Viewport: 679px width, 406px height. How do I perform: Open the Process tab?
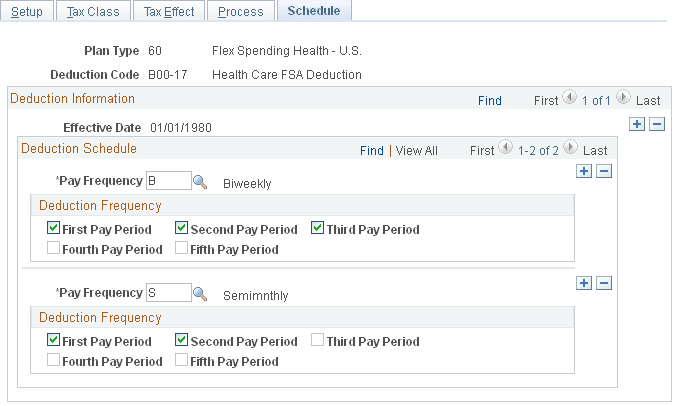[241, 12]
